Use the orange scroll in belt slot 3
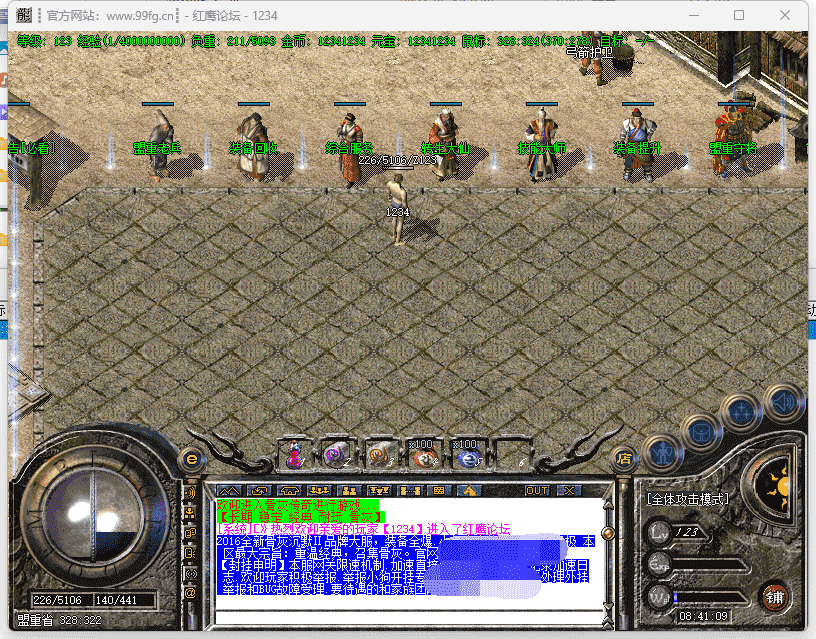The height and width of the screenshot is (639, 816). (x=381, y=454)
